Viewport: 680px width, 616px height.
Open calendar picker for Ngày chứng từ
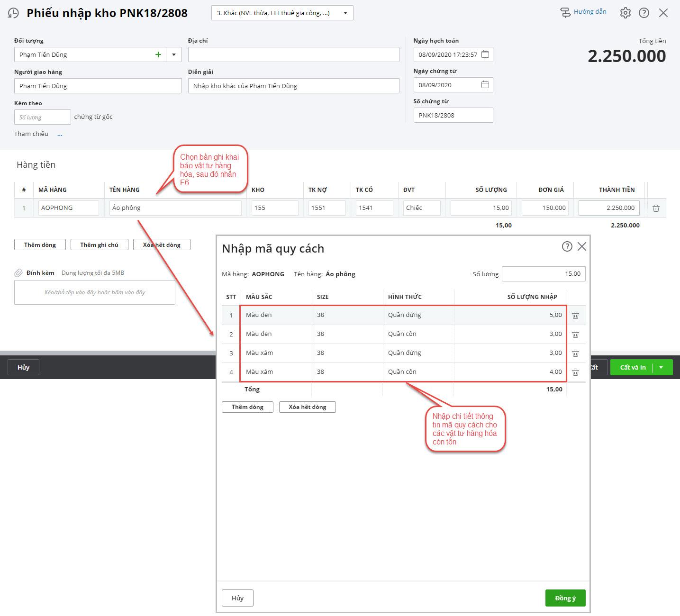(x=485, y=85)
